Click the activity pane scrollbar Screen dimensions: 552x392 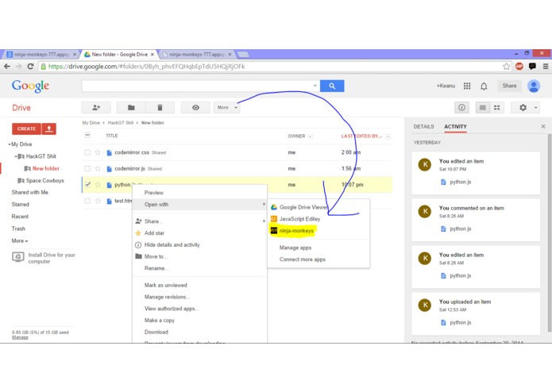tap(549, 232)
